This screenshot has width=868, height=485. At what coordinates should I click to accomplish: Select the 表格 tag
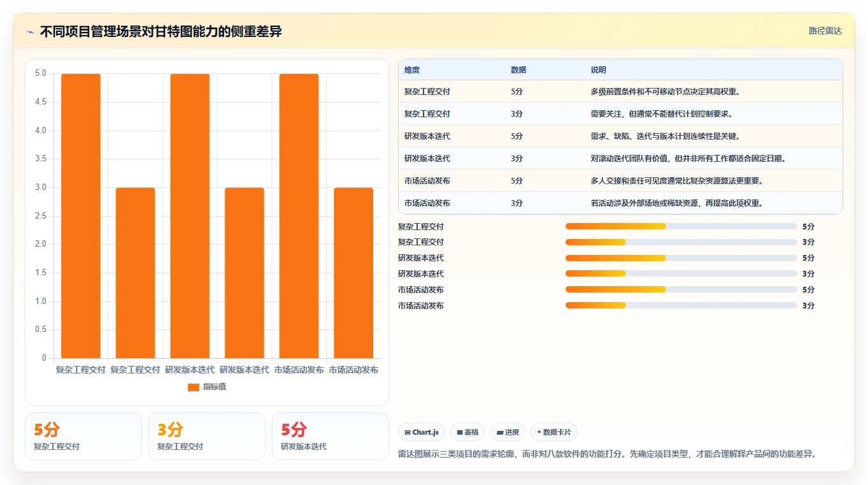(467, 432)
